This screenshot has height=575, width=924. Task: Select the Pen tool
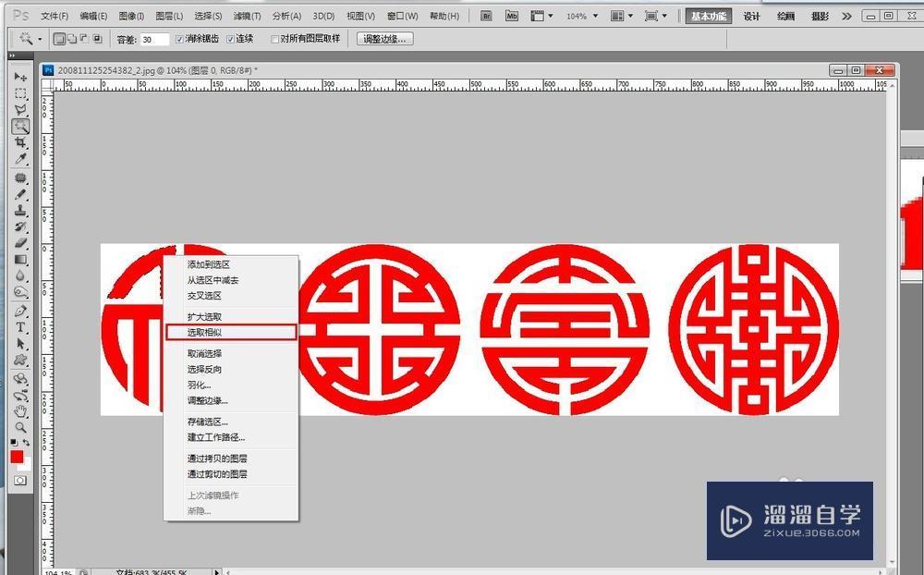pyautogui.click(x=20, y=311)
